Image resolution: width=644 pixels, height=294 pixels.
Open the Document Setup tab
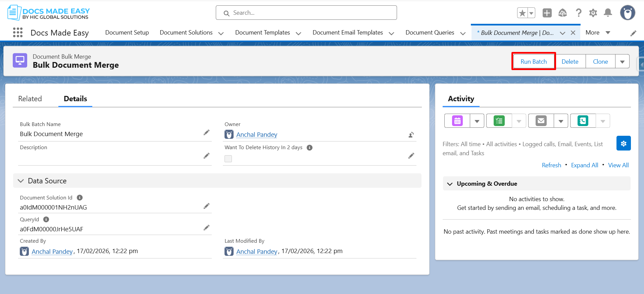coord(127,33)
